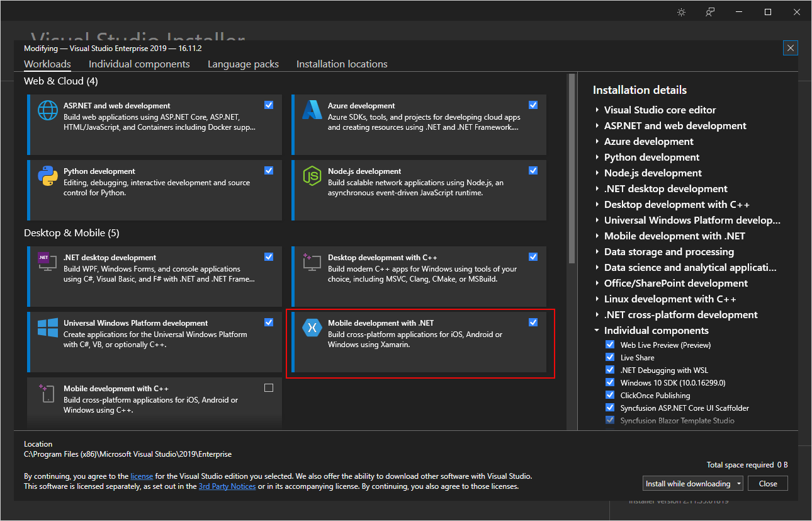This screenshot has width=812, height=521.
Task: Uncheck Windows 10 SDK (10.0.16299.0) component
Action: point(609,382)
